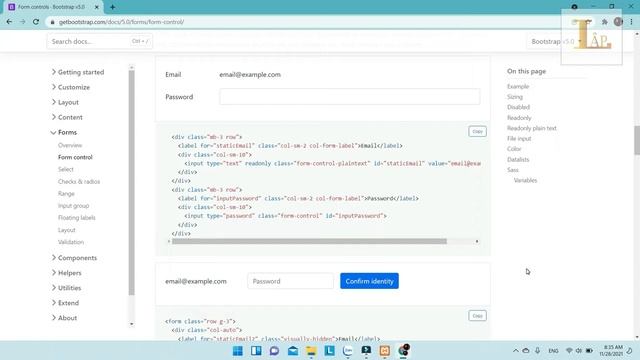This screenshot has height=360, width=640.
Task: Open the Select page under Forms
Action: pyautogui.click(x=66, y=169)
